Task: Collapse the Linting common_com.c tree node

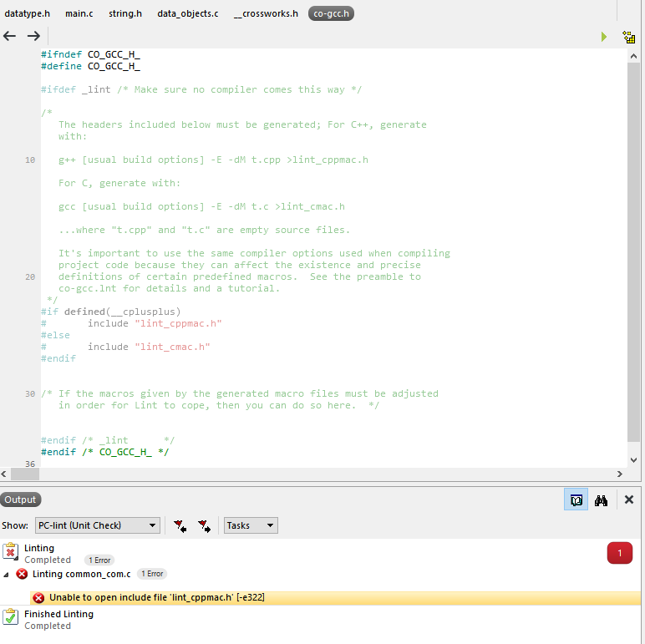Action: tap(6, 575)
